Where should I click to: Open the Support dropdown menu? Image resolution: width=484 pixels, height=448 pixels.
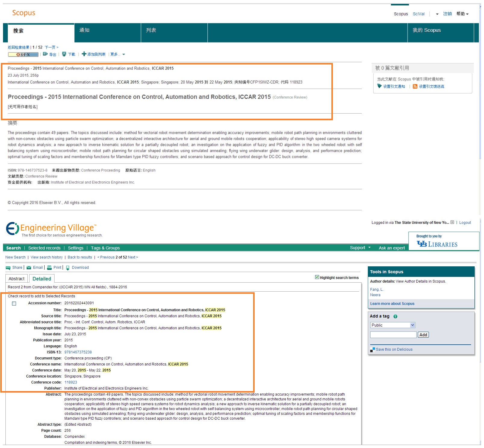(360, 248)
